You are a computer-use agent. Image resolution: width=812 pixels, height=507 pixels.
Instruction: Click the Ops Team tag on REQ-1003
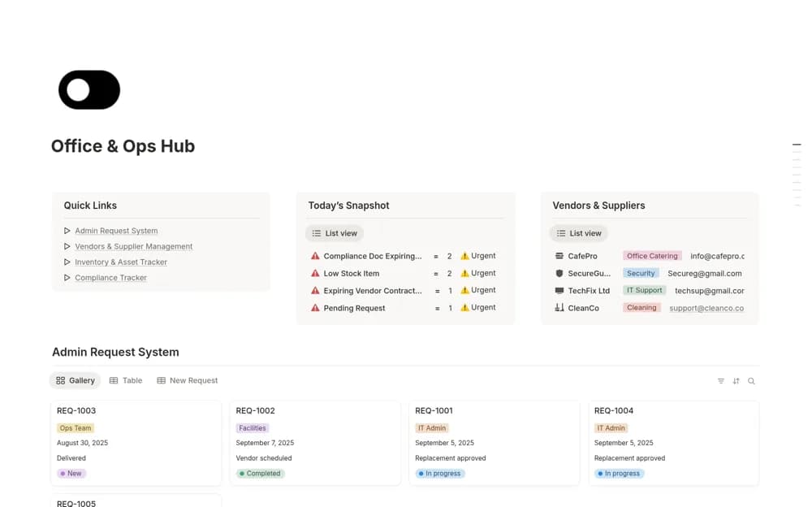[x=76, y=428]
